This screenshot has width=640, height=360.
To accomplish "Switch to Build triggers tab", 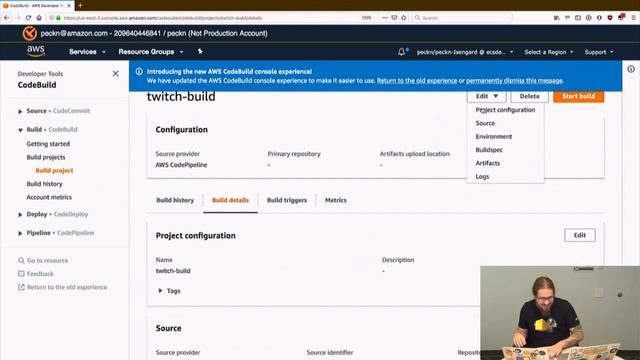I will (x=287, y=200).
